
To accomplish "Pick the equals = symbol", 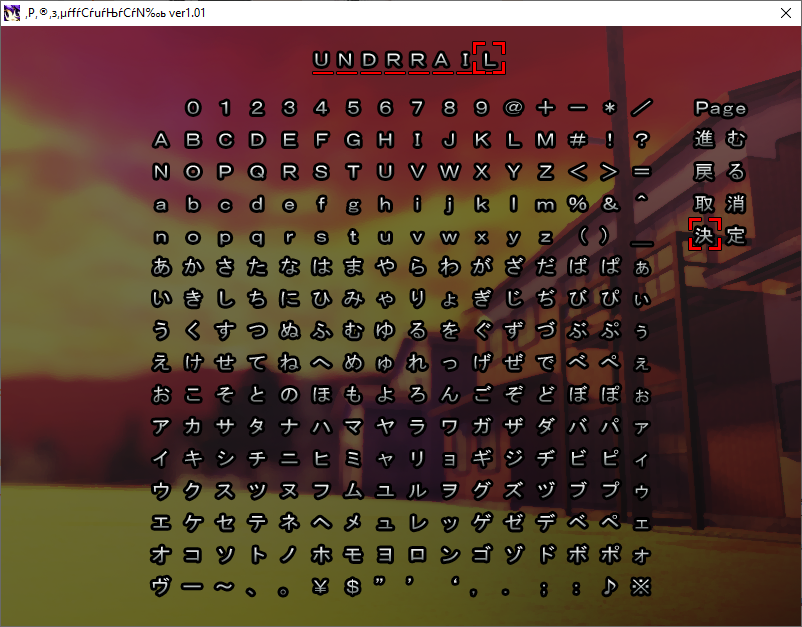I will (x=641, y=172).
